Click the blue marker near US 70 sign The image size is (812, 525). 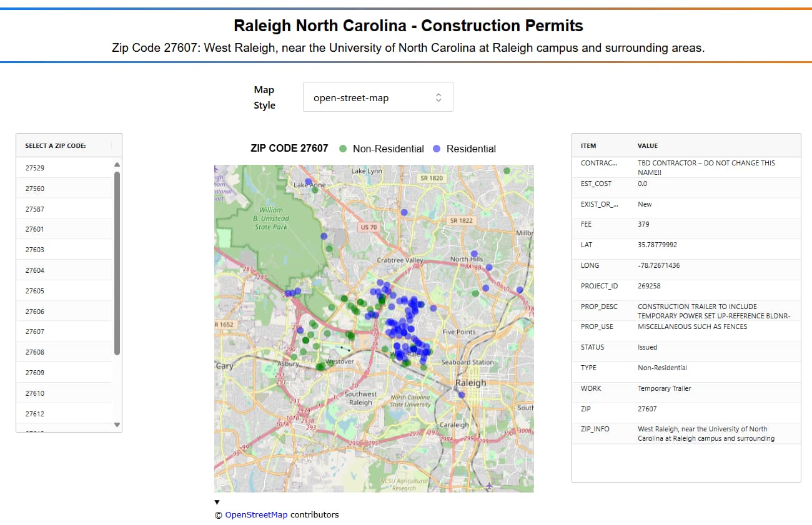(404, 213)
